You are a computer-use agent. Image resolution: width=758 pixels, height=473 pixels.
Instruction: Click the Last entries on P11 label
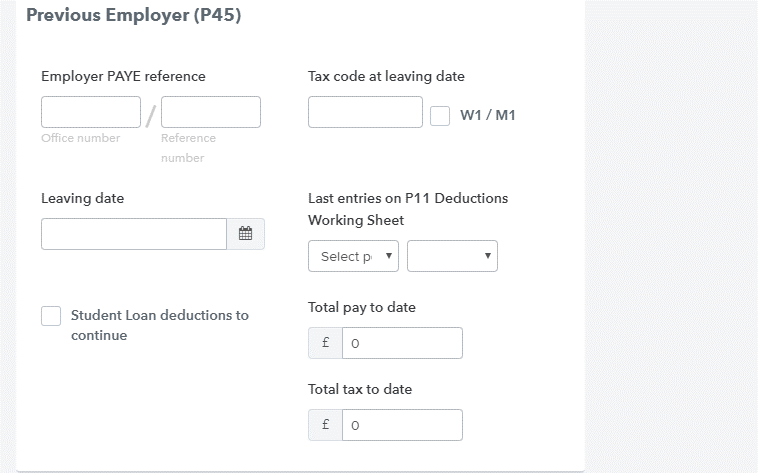pos(407,198)
